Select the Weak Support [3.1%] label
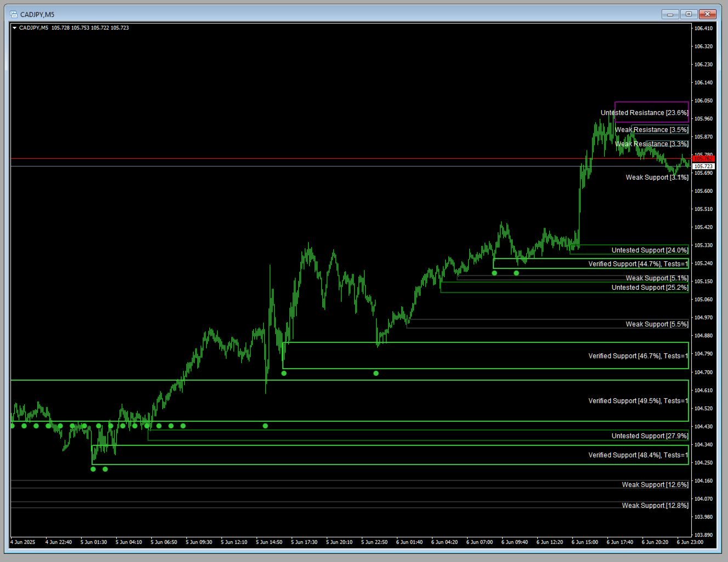This screenshot has width=728, height=562. (657, 177)
